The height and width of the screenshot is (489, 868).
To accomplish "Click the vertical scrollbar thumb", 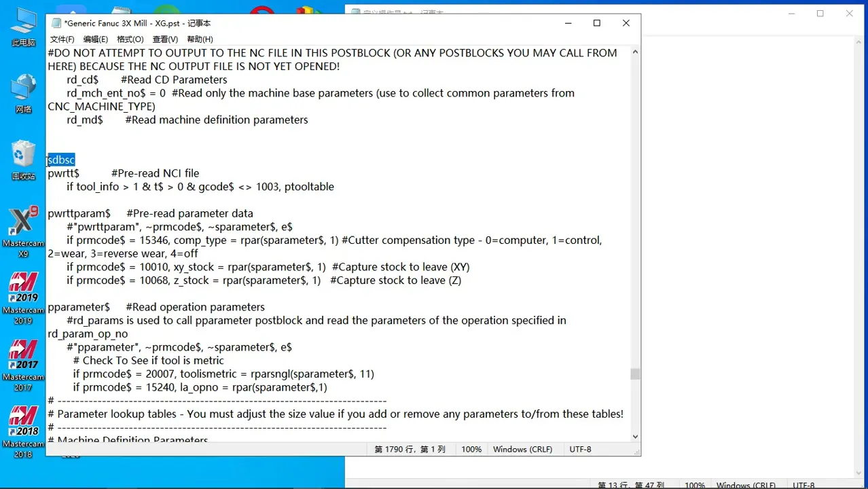I will pos(635,374).
